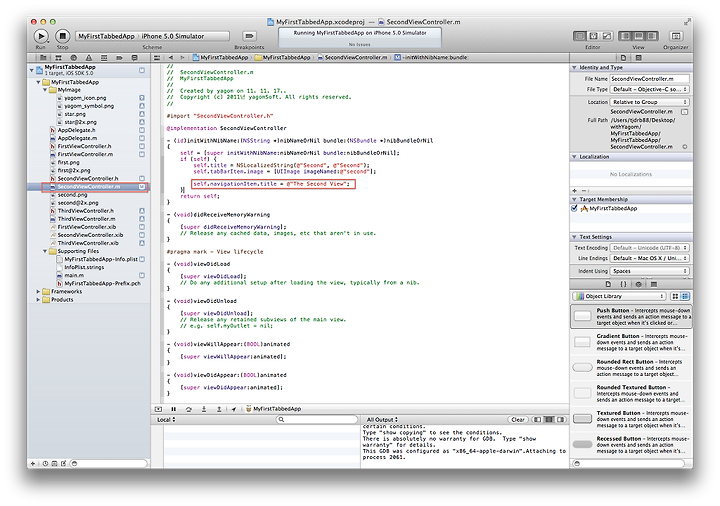Click the Run button

pyautogui.click(x=41, y=36)
